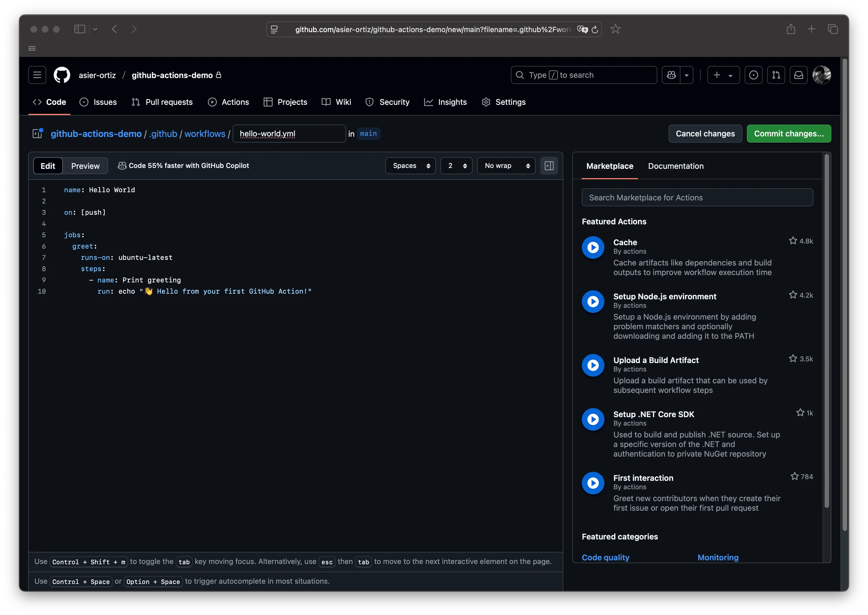Open the Wiki tab

point(336,102)
